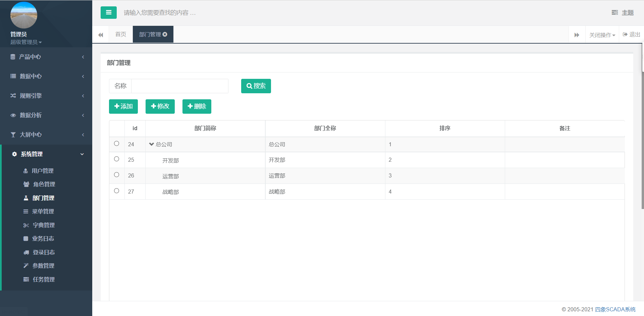644x316 pixels.
Task: Expand the 产品中心 sidebar menu
Action: [46, 57]
